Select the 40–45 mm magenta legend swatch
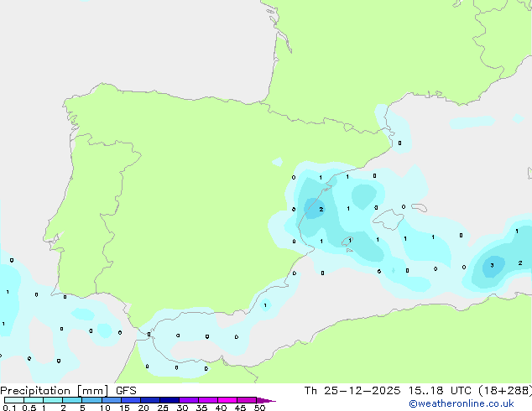Image resolution: width=532 pixels, height=411 pixels. click(227, 400)
